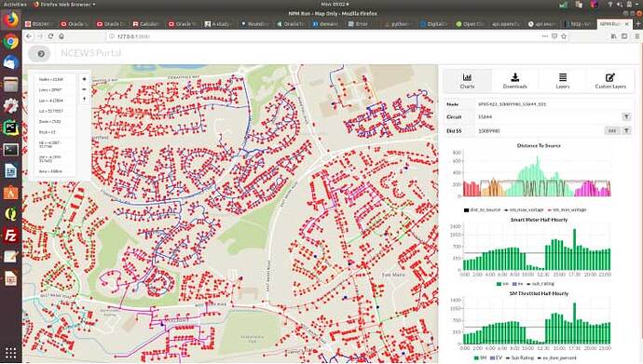
Task: Open Firefox hamburger menu
Action: click(636, 36)
